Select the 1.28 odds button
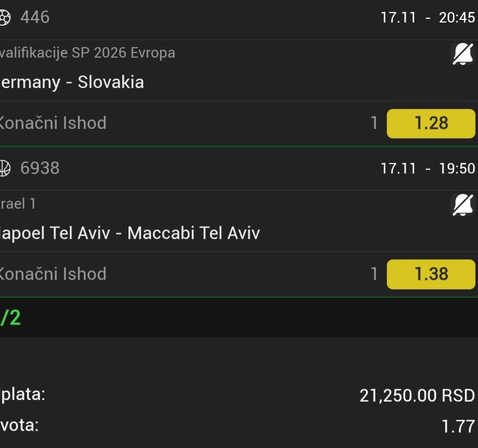Screen dimensions: 478x448 pyautogui.click(x=431, y=123)
